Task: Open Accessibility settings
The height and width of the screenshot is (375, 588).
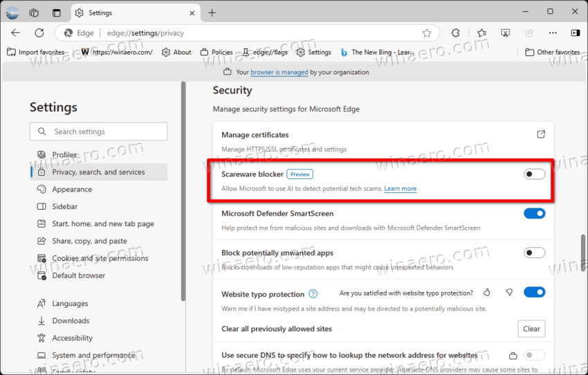Action: pyautogui.click(x=99, y=338)
